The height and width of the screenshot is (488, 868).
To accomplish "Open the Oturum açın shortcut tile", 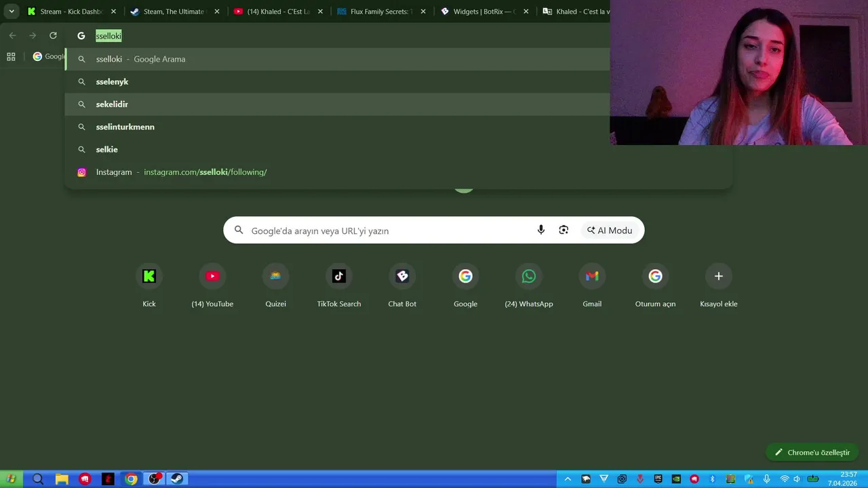I will [x=655, y=287].
